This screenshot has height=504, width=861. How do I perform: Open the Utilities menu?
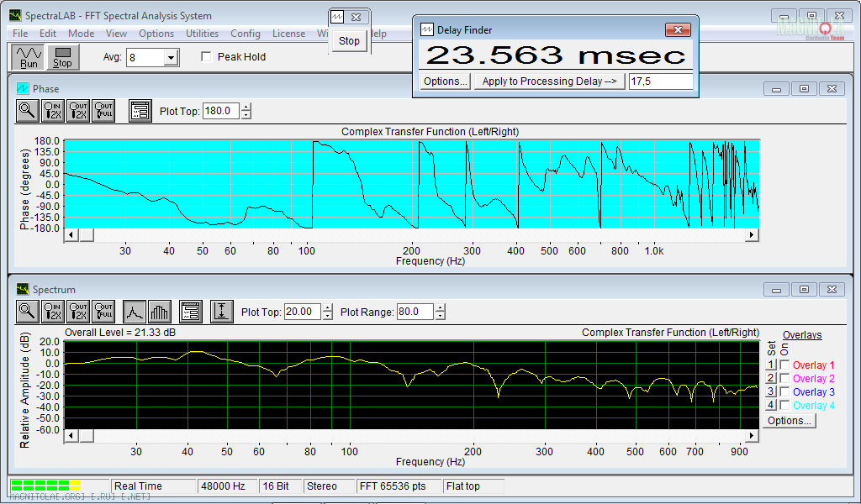tap(202, 34)
